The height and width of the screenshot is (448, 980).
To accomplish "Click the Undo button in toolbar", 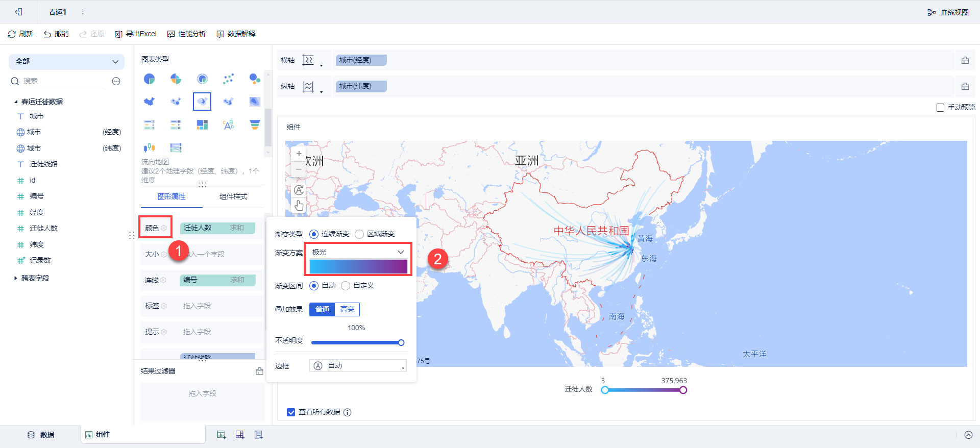I will (x=56, y=34).
